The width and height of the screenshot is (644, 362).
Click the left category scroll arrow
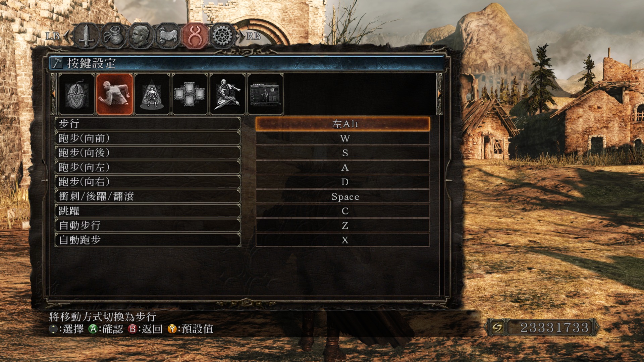(x=53, y=95)
